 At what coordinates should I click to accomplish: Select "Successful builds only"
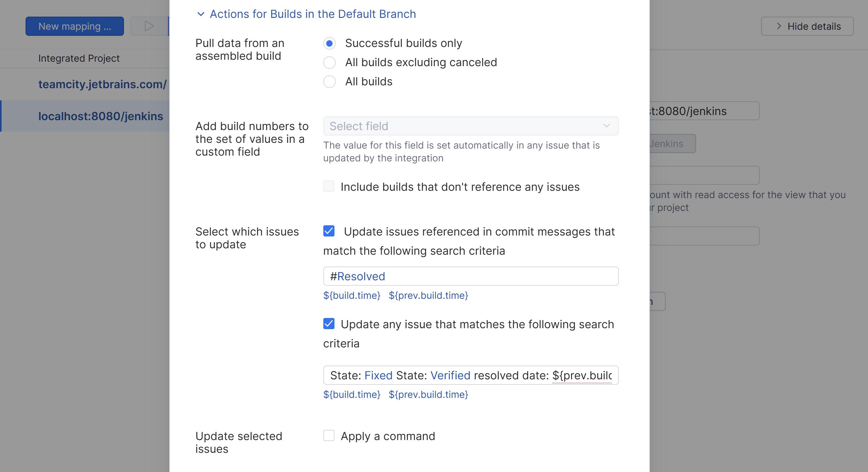click(x=329, y=43)
